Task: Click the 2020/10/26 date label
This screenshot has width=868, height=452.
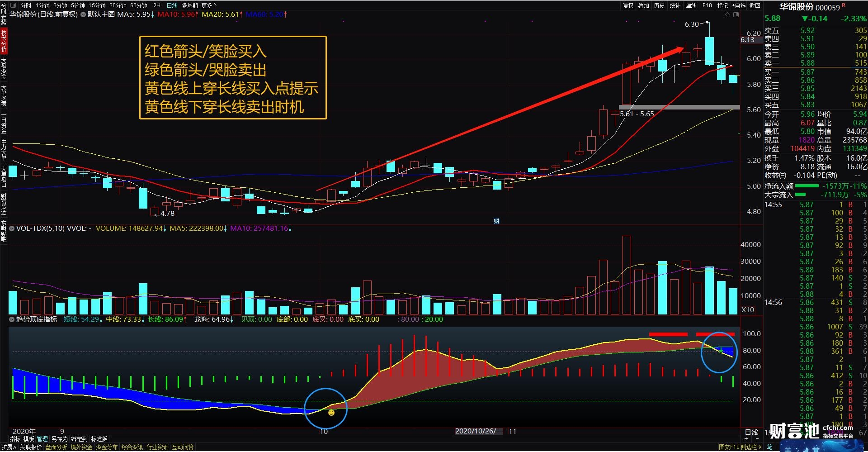Action: [x=478, y=431]
